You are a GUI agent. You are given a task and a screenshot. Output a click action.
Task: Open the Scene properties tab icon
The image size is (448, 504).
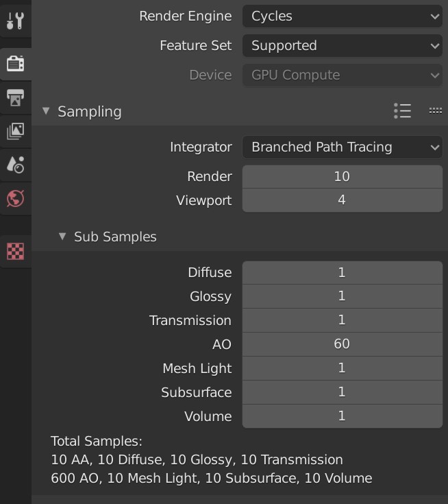(15, 165)
